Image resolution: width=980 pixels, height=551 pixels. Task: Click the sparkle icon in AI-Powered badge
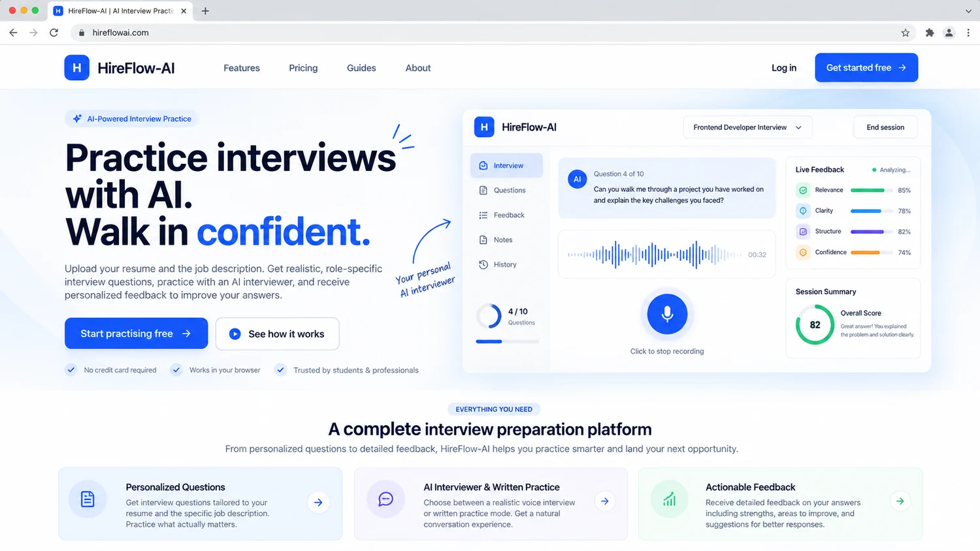tap(77, 119)
